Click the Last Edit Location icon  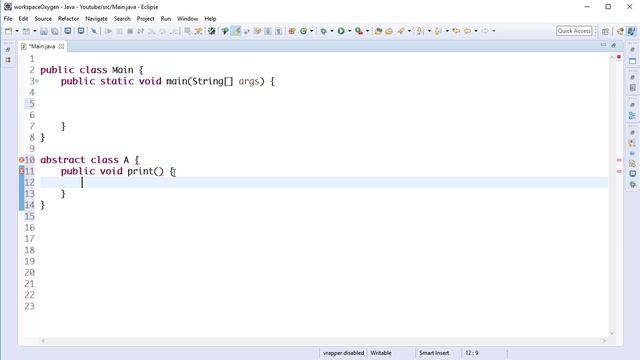[456, 31]
